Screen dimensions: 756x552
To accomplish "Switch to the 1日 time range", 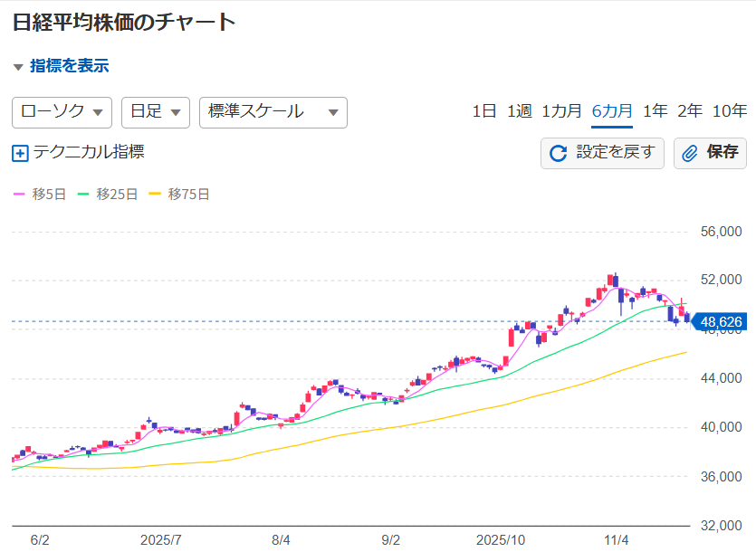I will click(x=484, y=111).
